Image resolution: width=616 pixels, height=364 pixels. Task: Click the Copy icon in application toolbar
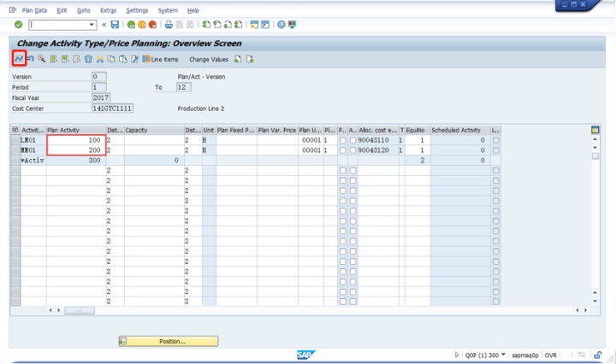111,59
